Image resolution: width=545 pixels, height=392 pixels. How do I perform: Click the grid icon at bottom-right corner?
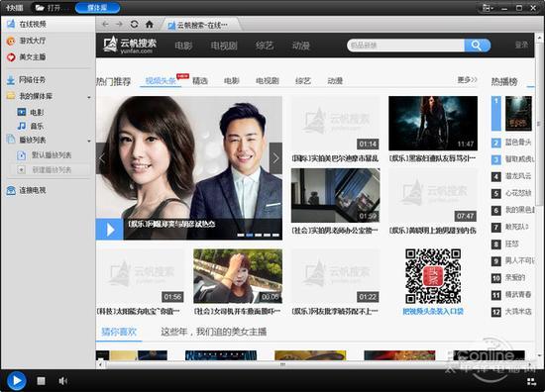(531, 382)
